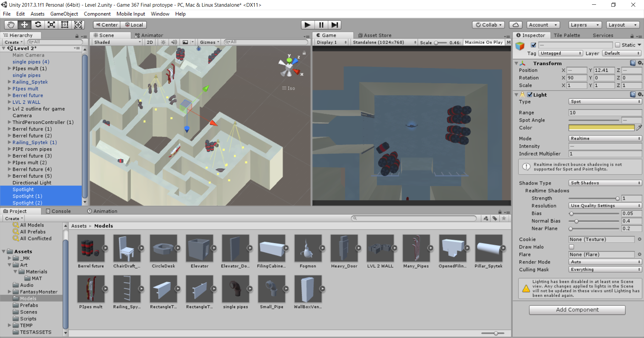Toggle scene lighting sun icon
Viewport: 644px width, 338px height.
(x=163, y=42)
